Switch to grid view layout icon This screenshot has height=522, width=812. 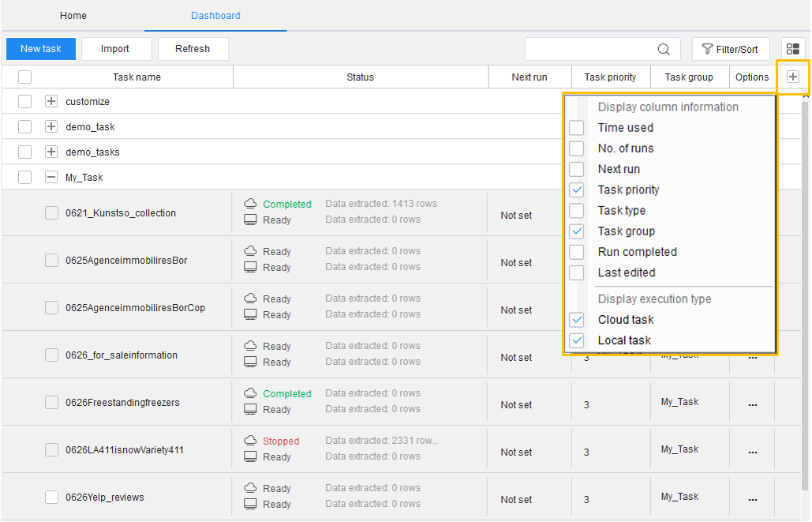pos(793,49)
